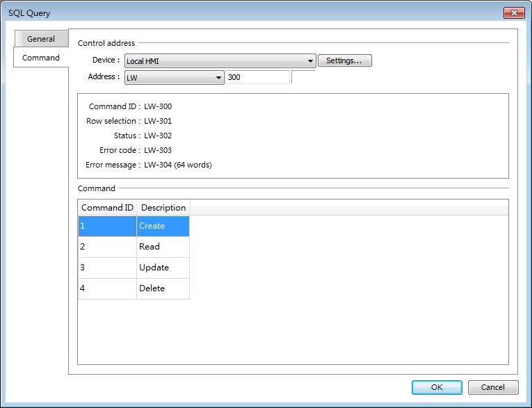Click the LW-300 Command ID value
Viewport: 532px width, 408px height.
158,106
